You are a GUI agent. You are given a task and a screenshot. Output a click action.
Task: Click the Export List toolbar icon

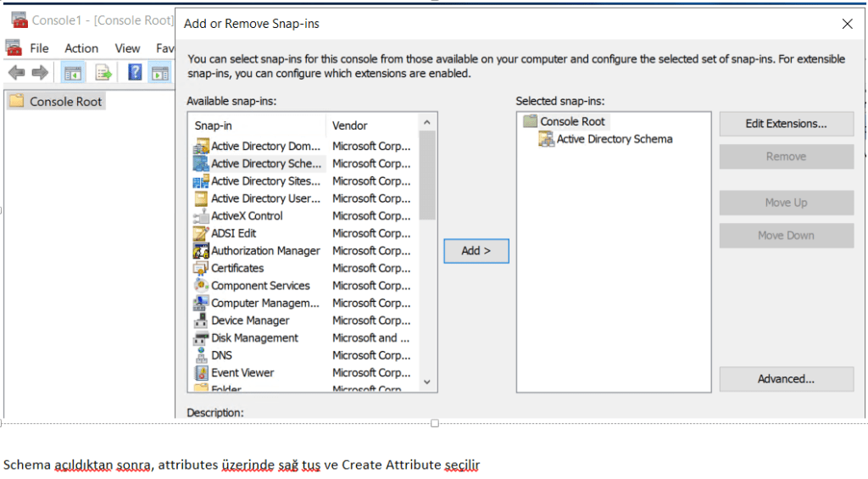[x=103, y=73]
